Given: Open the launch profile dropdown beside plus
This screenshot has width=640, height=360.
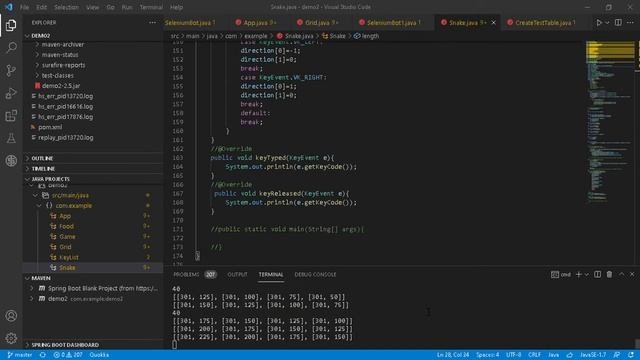Looking at the screenshot, I should coord(587,274).
